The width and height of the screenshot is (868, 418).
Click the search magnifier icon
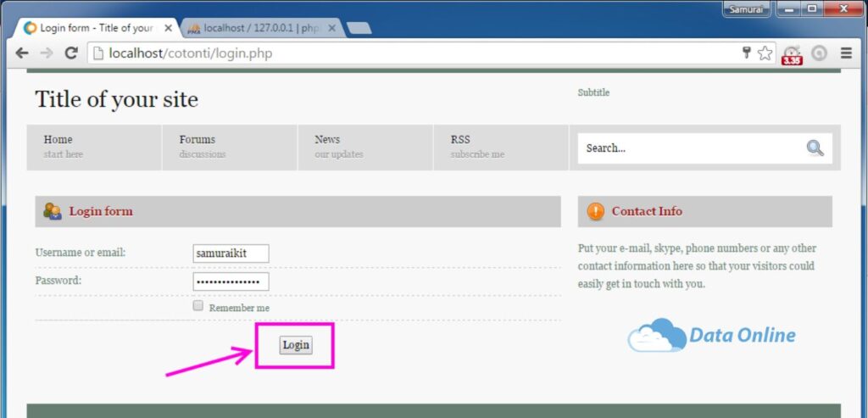click(815, 148)
